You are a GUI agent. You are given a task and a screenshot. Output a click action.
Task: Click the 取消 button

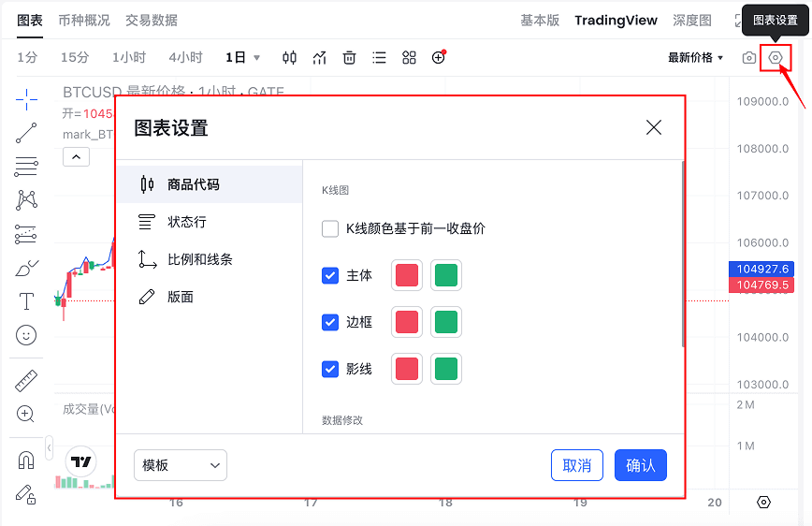click(577, 465)
